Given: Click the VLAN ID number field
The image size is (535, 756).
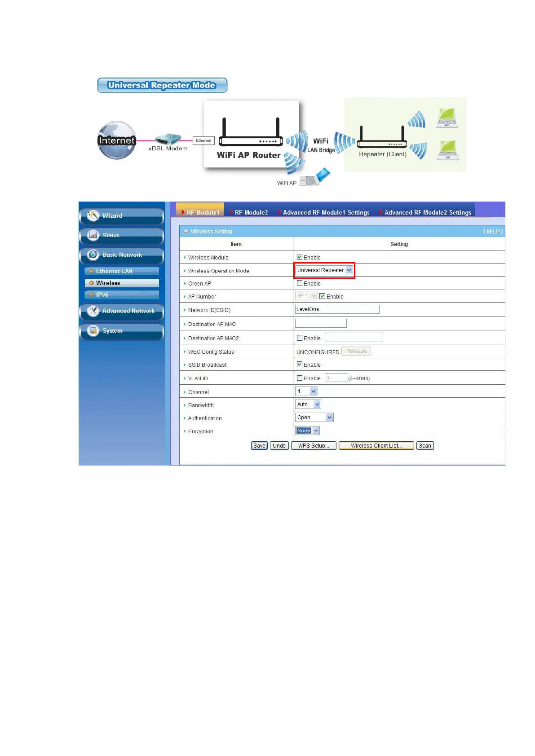Looking at the screenshot, I should (x=336, y=378).
